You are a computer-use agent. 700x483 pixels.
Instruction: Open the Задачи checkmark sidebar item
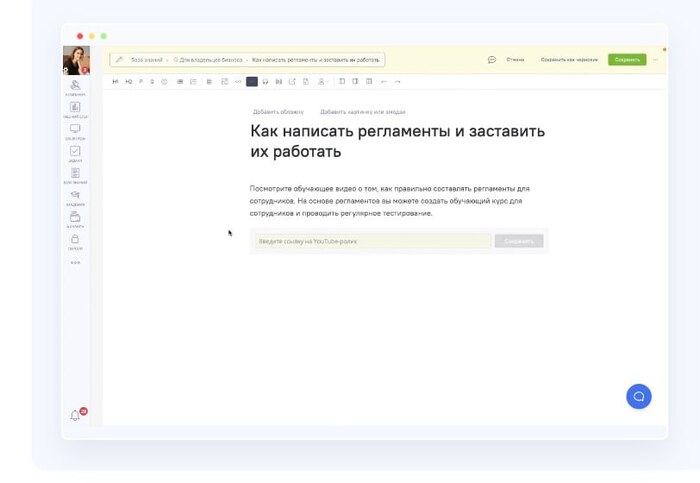coord(75,152)
